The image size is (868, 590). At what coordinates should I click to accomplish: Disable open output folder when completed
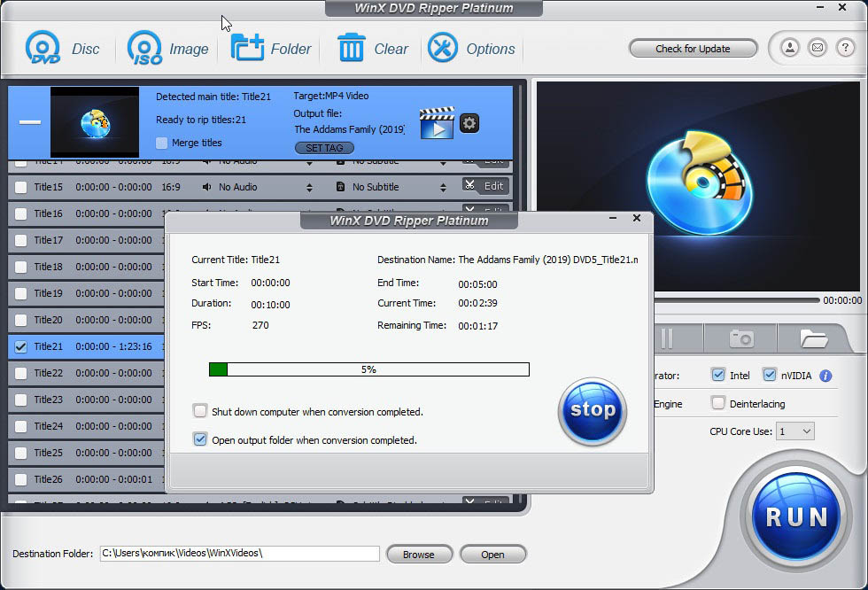(199, 439)
